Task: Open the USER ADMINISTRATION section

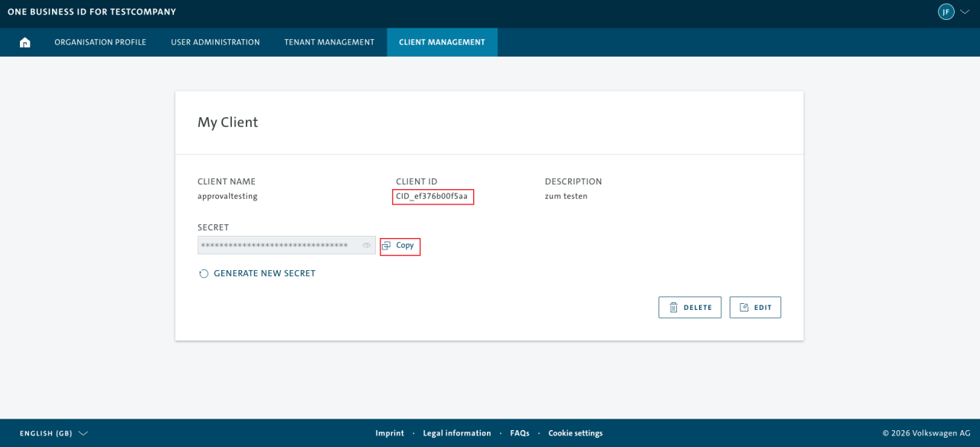Action: pos(215,42)
